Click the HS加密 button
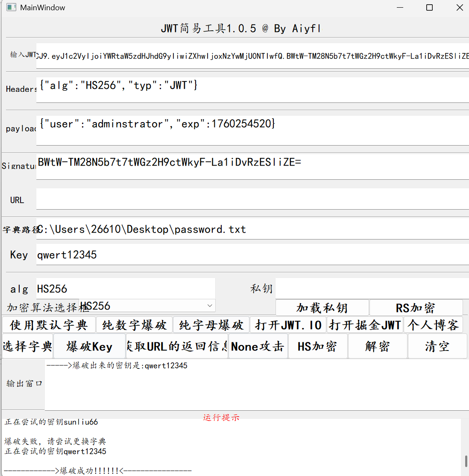 coord(317,346)
